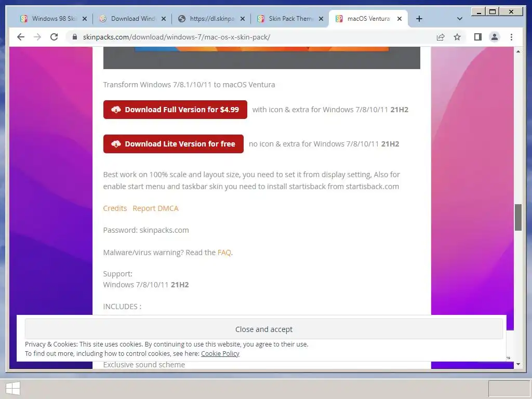Click the Transform Windows to macOS Ventura text
The image size is (532, 399).
coord(189,85)
